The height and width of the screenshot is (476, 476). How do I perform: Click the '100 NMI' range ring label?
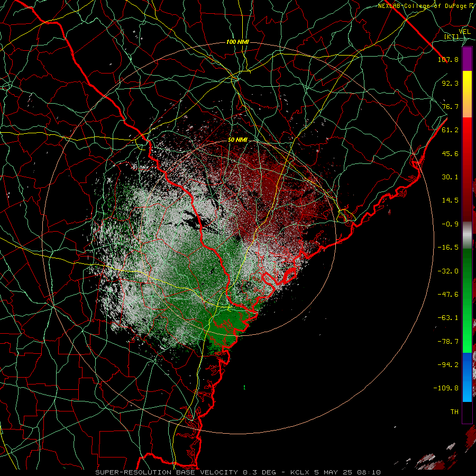237,42
